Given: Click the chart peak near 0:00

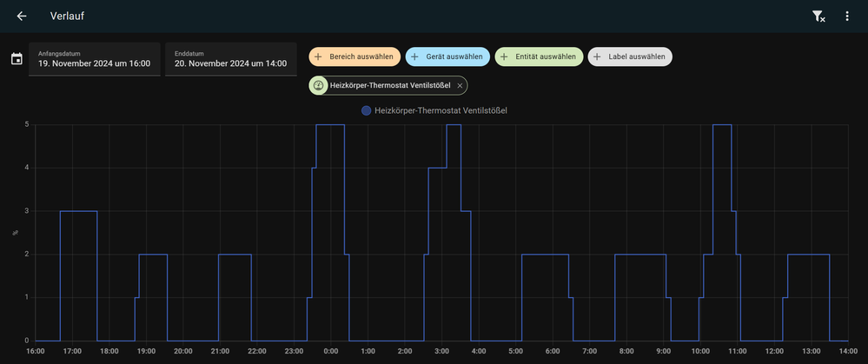Looking at the screenshot, I should pyautogui.click(x=330, y=125).
